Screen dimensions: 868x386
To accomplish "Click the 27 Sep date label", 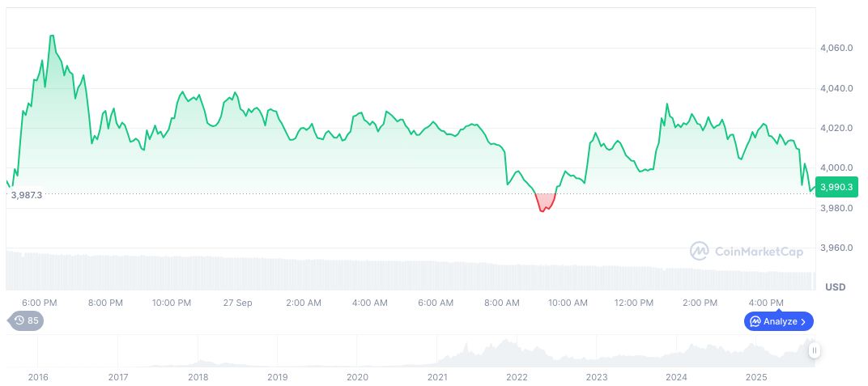I will pos(237,303).
